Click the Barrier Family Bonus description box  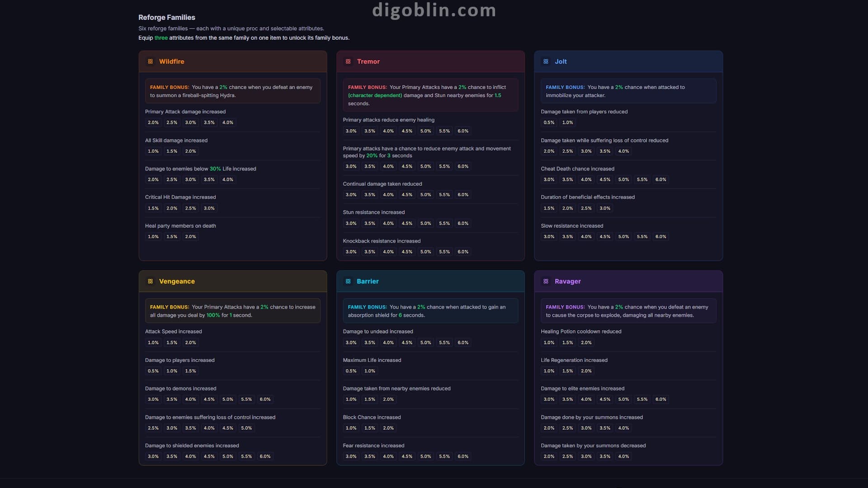point(430,311)
